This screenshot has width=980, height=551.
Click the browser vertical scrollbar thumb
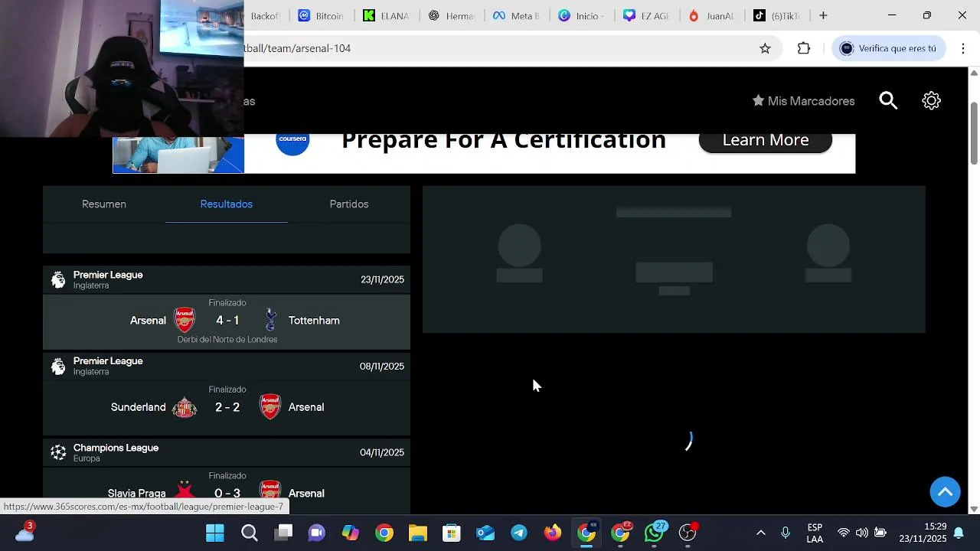[x=974, y=132]
